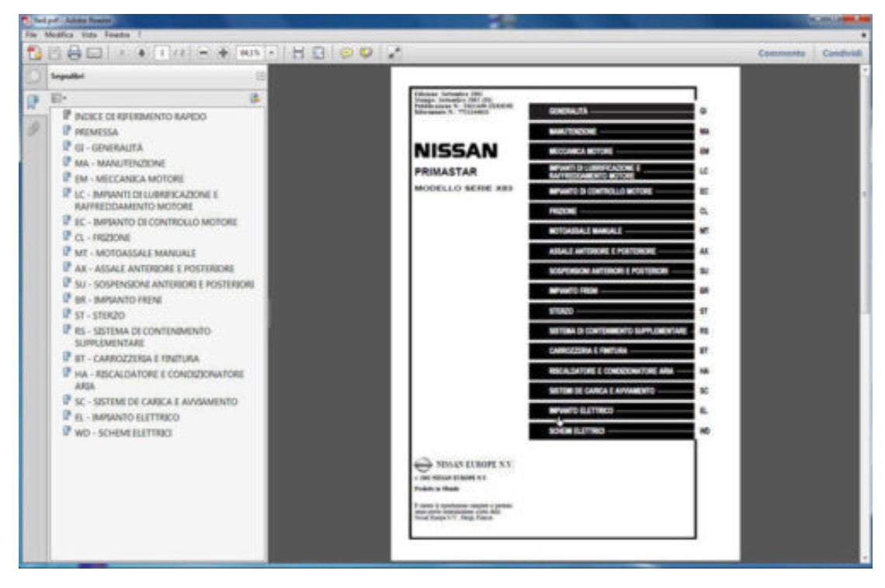This screenshot has width=885, height=588.
Task: Click the document vertical scrollbar thumb
Action: click(866, 195)
